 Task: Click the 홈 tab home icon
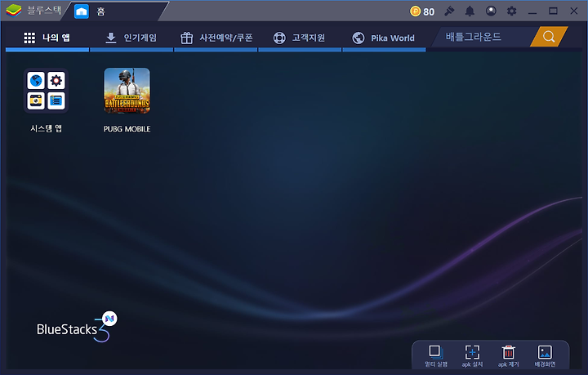[82, 11]
